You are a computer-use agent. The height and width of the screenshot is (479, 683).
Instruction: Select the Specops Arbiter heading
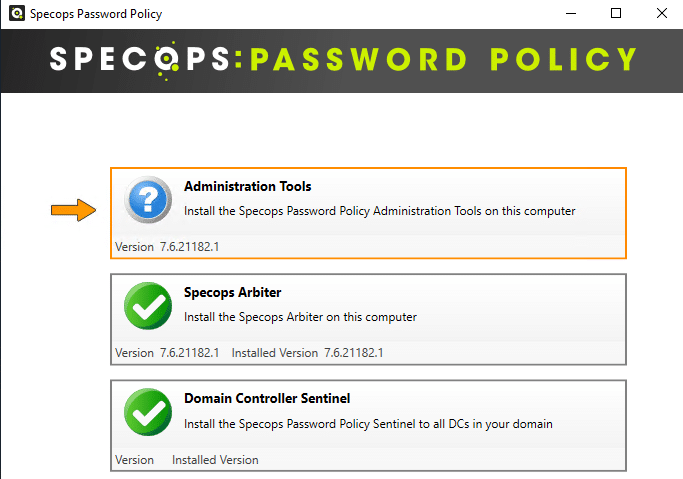click(x=233, y=292)
